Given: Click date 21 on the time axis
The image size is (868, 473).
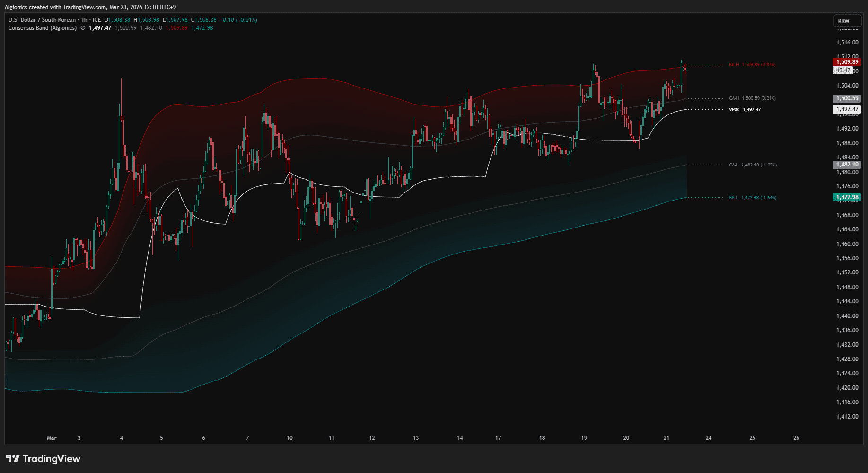Looking at the screenshot, I should point(666,438).
